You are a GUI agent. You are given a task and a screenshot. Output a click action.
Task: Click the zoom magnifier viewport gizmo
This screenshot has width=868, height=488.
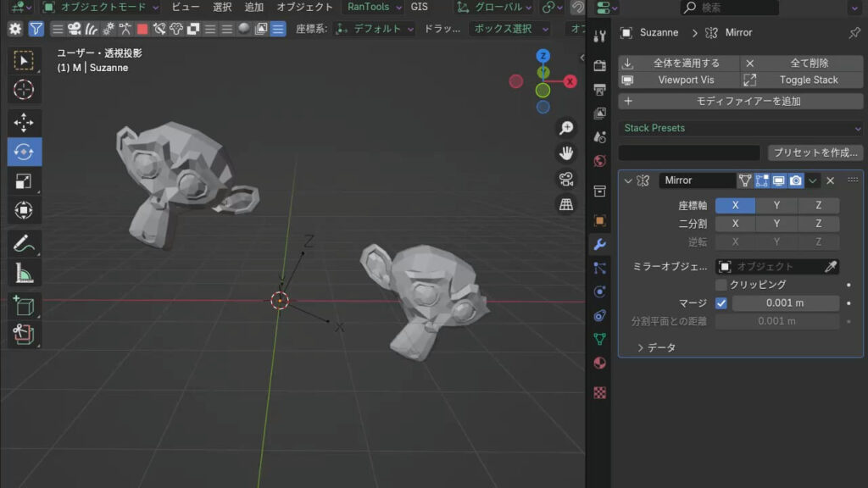pyautogui.click(x=566, y=128)
